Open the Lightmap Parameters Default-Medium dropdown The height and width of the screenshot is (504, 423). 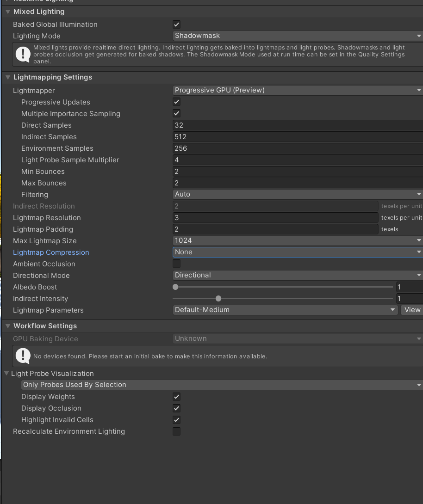coord(285,310)
